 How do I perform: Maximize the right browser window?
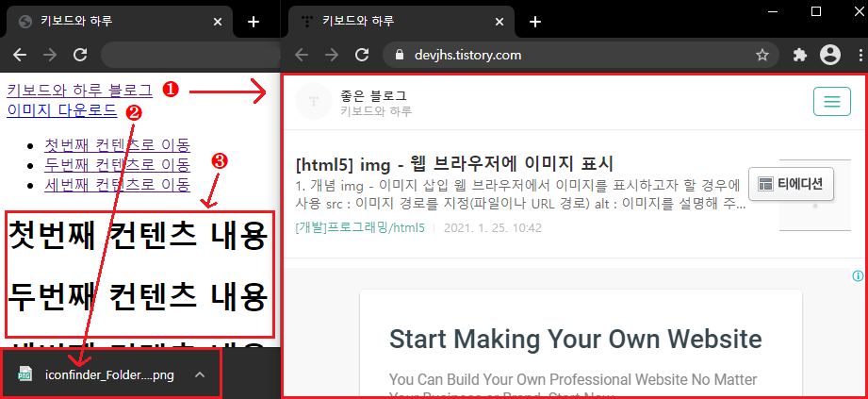click(x=815, y=11)
